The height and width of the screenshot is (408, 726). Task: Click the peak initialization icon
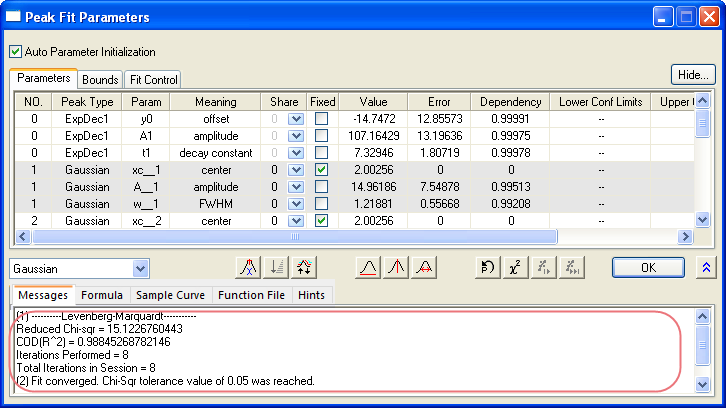tap(248, 268)
